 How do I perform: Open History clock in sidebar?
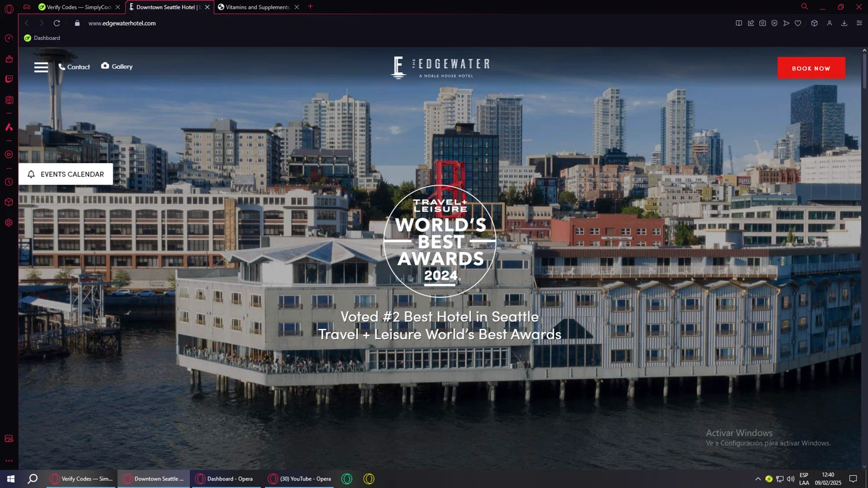(9, 182)
